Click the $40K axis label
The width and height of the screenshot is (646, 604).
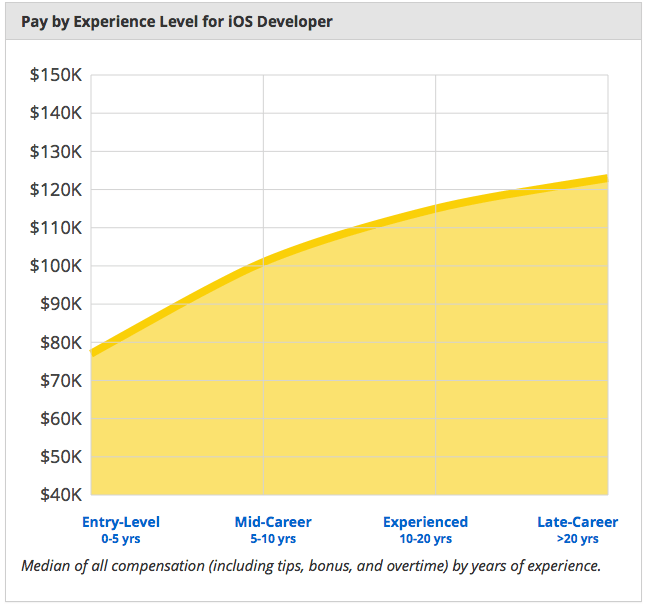(61, 494)
